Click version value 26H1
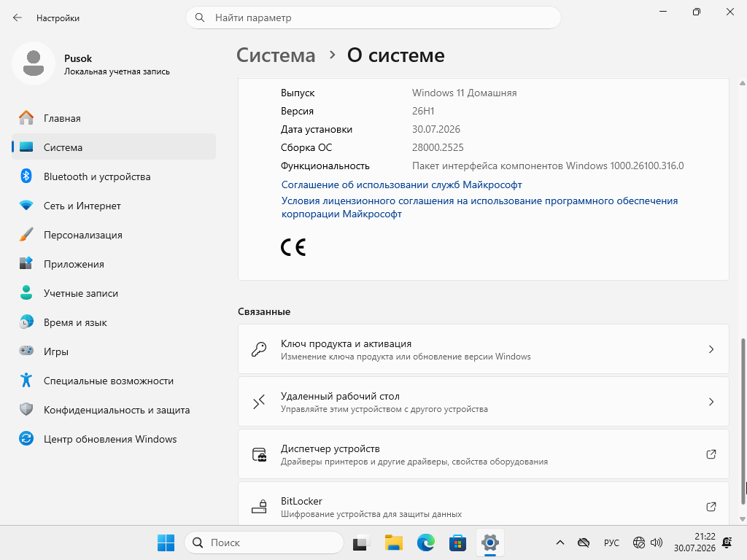 tap(423, 111)
